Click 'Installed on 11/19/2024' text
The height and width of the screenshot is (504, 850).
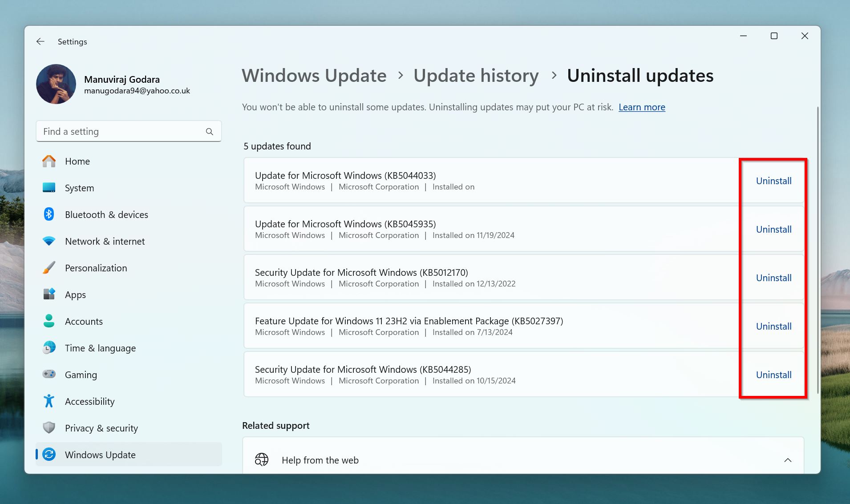[474, 235]
